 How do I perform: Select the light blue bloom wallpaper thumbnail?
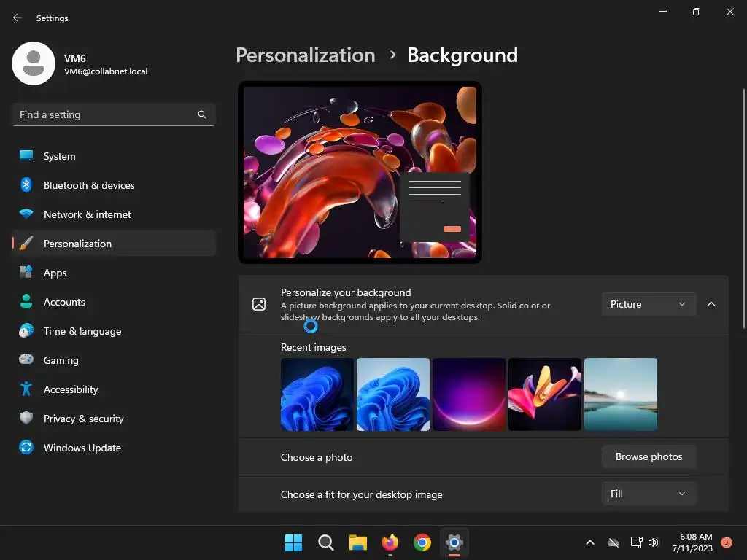click(x=393, y=394)
